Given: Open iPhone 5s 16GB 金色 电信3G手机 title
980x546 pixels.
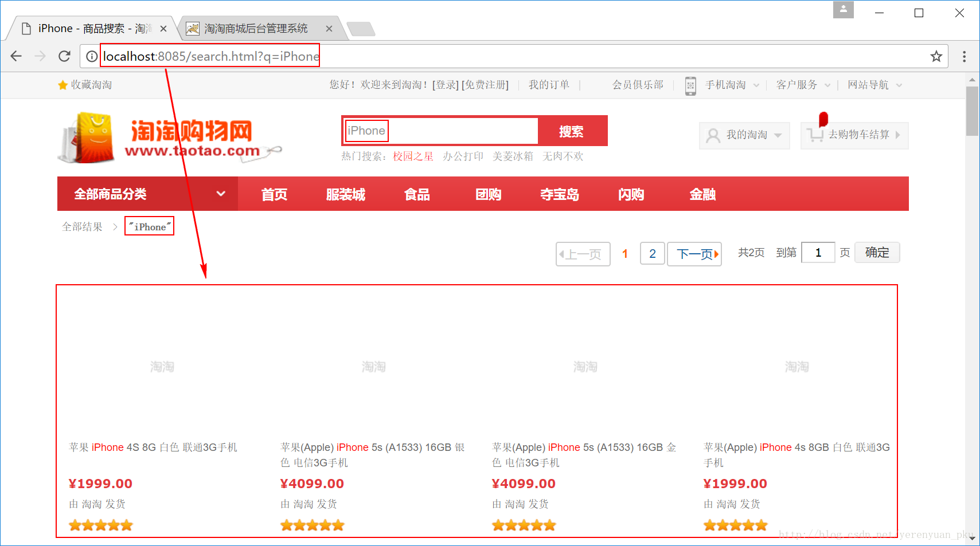Looking at the screenshot, I should pos(584,455).
